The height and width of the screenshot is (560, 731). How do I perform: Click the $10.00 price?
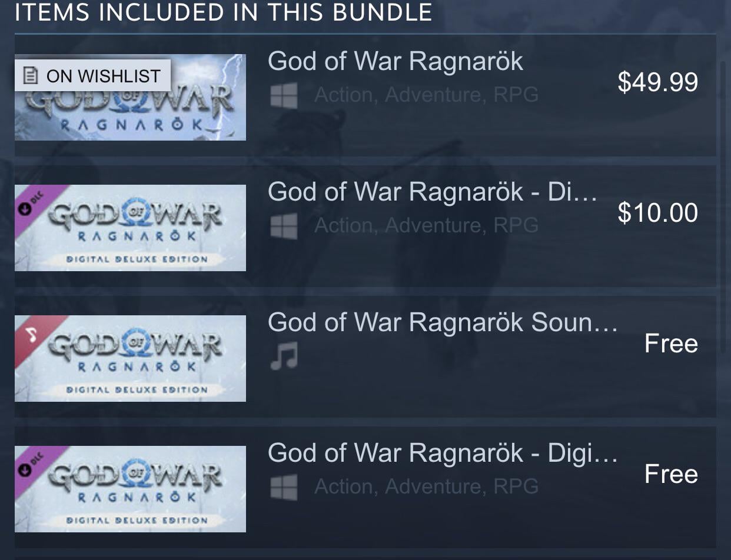click(658, 213)
